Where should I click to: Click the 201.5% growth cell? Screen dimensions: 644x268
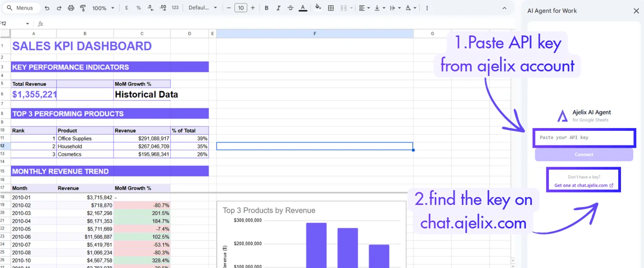coord(142,213)
